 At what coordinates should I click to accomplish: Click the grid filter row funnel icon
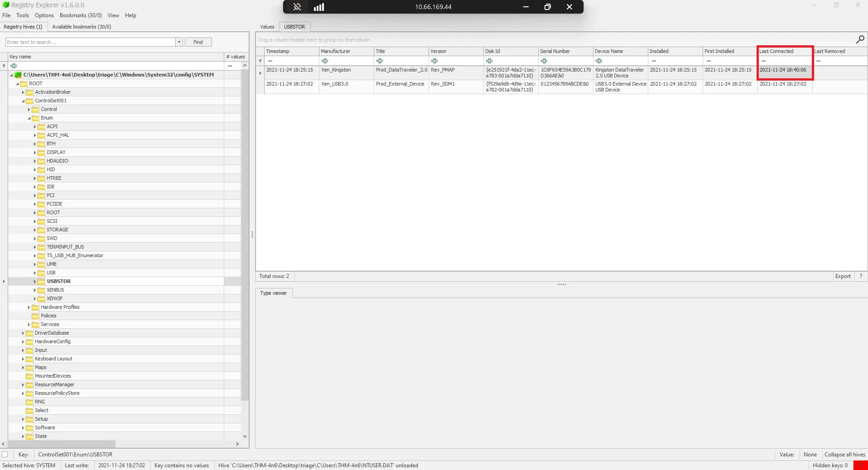(260, 61)
